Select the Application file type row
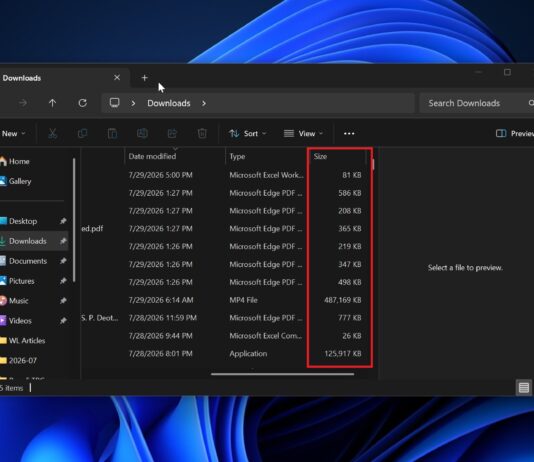 (227, 353)
